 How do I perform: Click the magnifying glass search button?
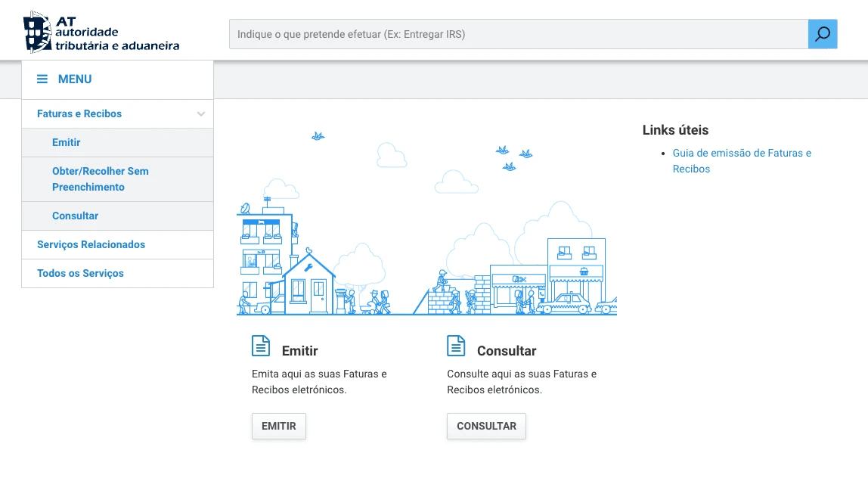(x=823, y=34)
